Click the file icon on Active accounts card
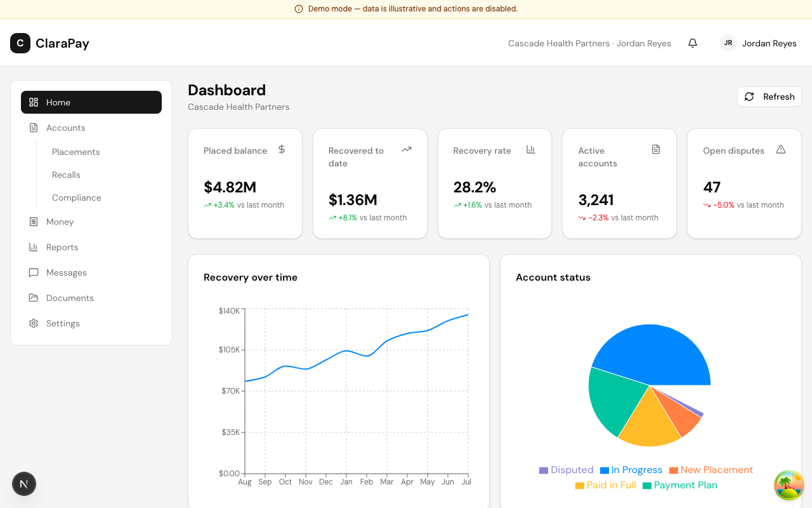The height and width of the screenshot is (508, 812). click(656, 149)
